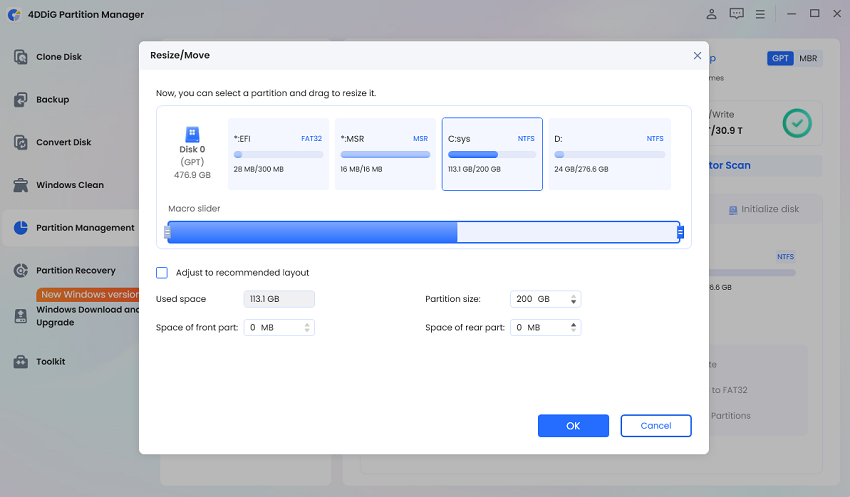850x497 pixels.
Task: Click the Partition Management pie icon
Action: [21, 228]
